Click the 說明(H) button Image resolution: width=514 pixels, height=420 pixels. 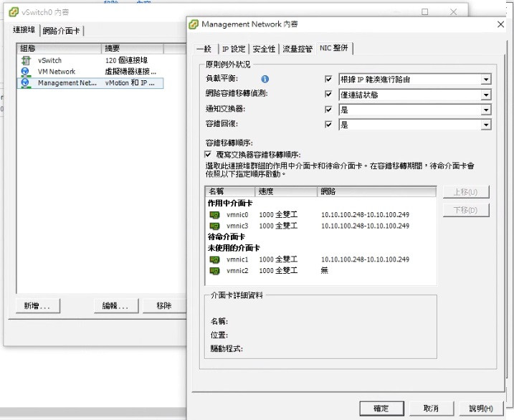click(x=481, y=409)
